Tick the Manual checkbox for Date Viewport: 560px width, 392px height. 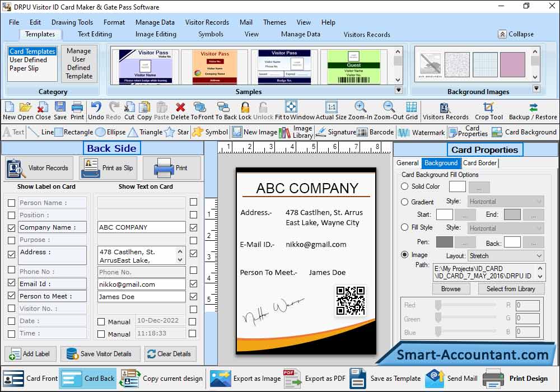point(101,321)
